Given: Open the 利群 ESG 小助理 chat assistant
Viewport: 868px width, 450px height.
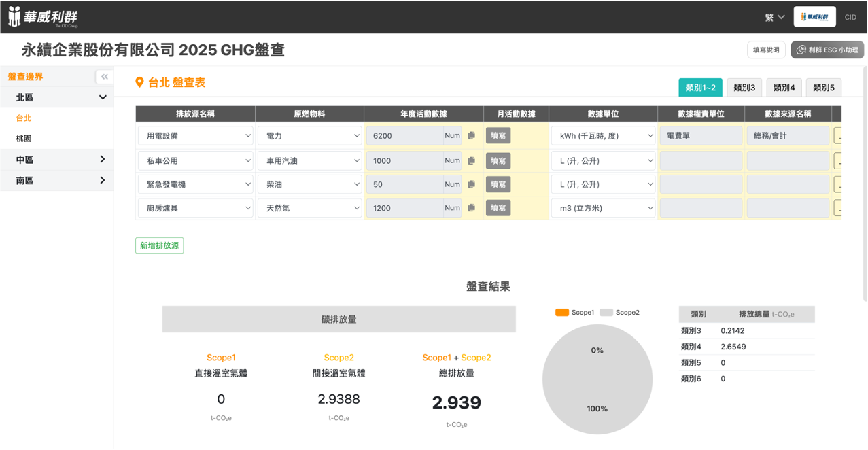Looking at the screenshot, I should click(x=827, y=50).
